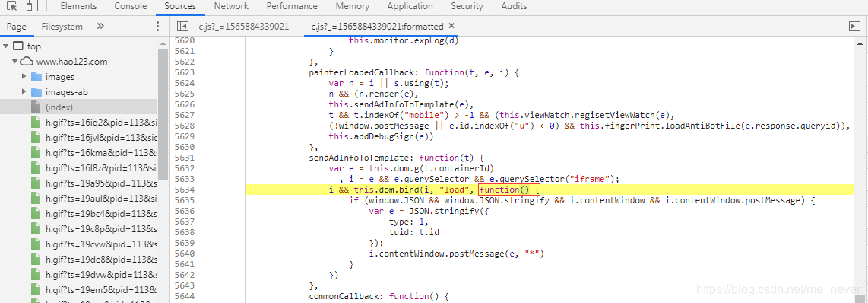Click file icon of h.gif?ts=16l8z
The image size is (868, 303).
pyautogui.click(x=36, y=167)
